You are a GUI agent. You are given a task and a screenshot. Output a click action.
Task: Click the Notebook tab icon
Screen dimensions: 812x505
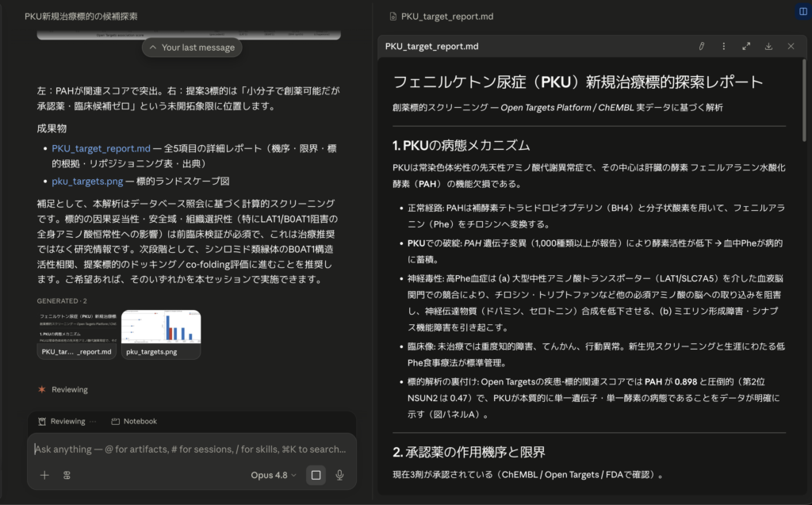tap(116, 421)
